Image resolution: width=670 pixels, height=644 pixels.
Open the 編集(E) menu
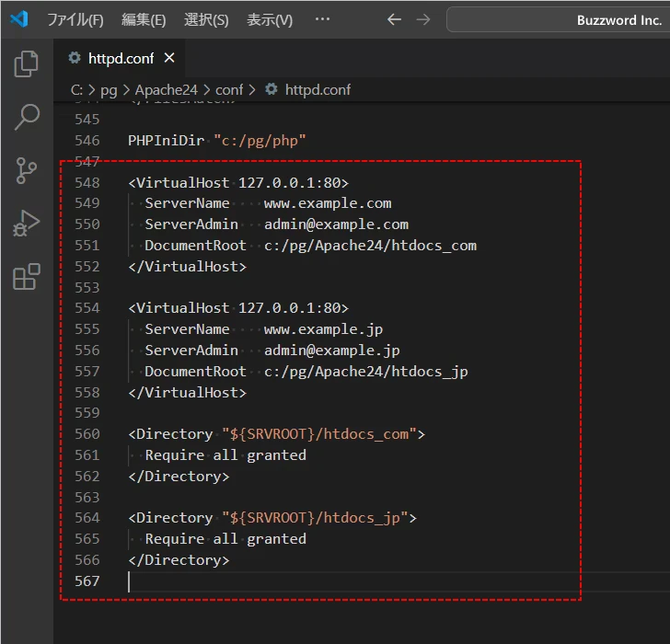[144, 19]
